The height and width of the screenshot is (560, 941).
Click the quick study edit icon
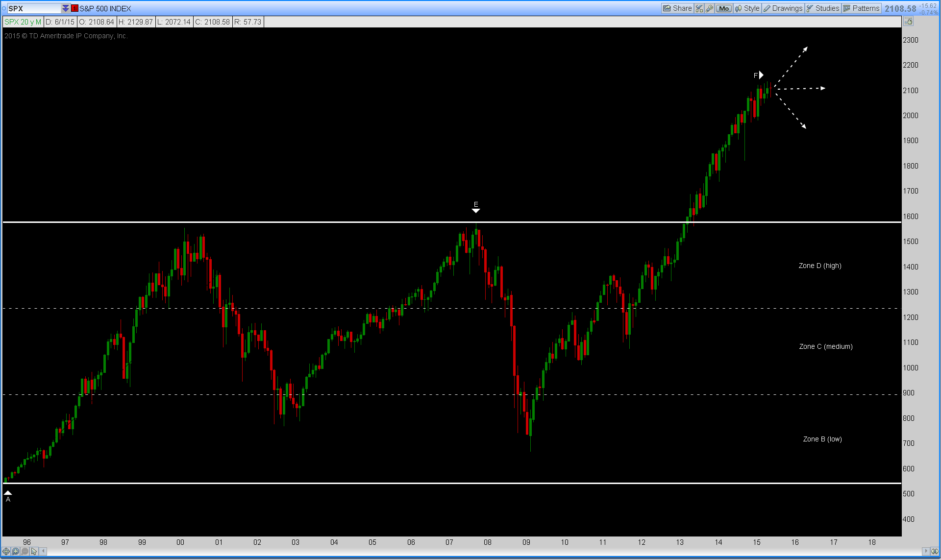click(x=699, y=8)
